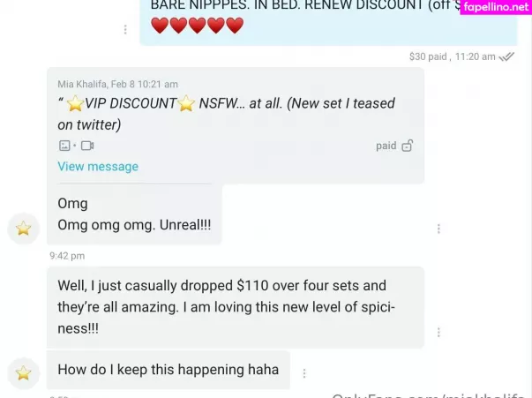The height and width of the screenshot is (398, 532).
Task: Click the row of red heart emojis
Action: (197, 26)
